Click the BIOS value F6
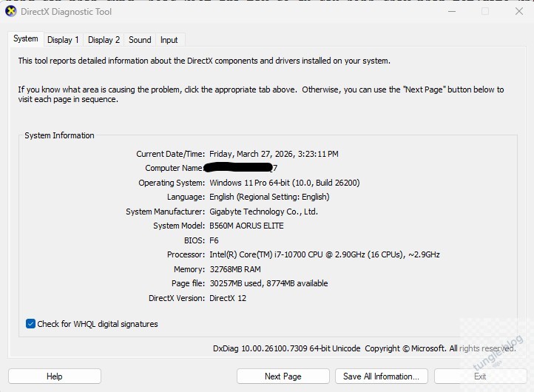 (214, 240)
